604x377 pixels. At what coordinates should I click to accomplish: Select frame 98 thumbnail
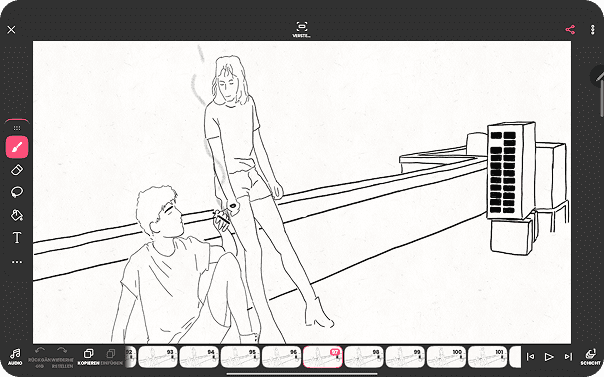[364, 357]
